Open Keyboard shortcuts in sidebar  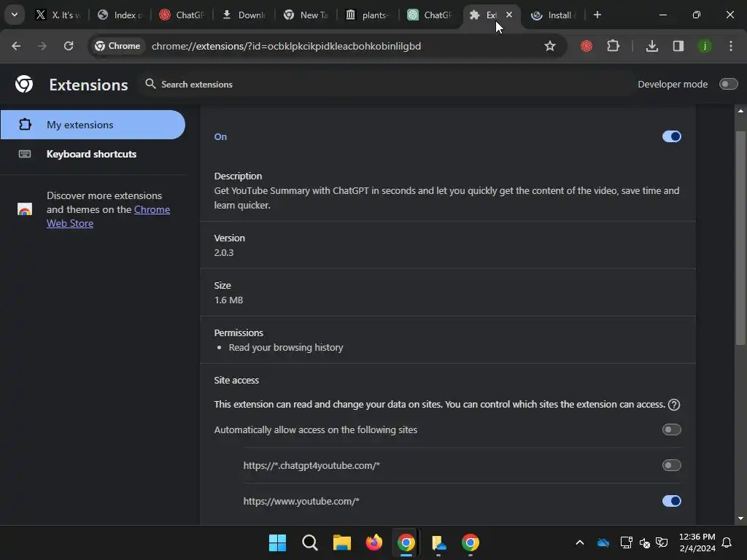point(93,154)
